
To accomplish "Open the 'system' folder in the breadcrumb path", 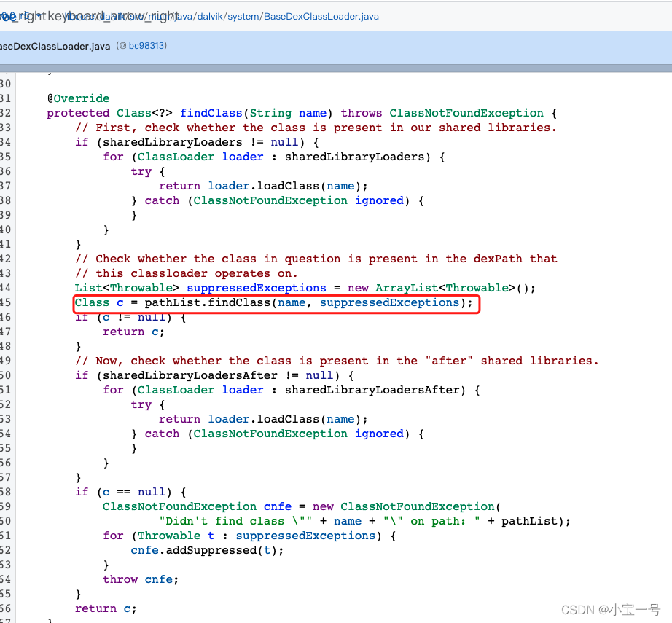I will pyautogui.click(x=243, y=17).
